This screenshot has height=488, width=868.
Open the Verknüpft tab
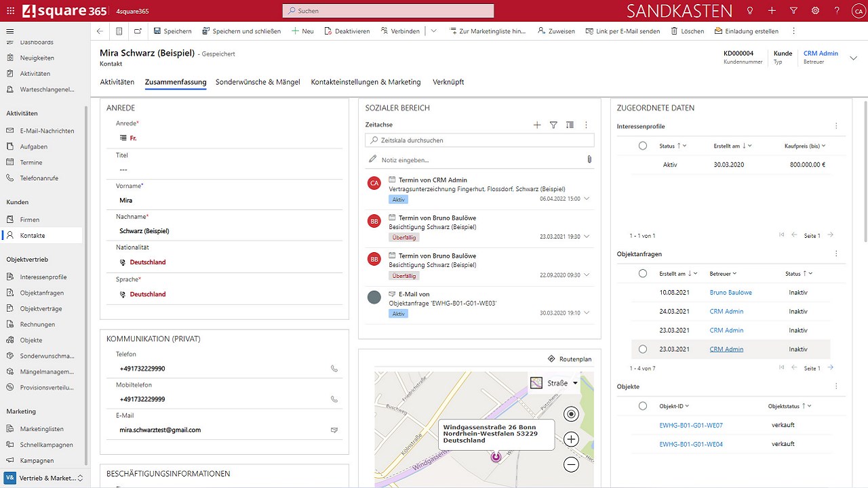coord(448,82)
